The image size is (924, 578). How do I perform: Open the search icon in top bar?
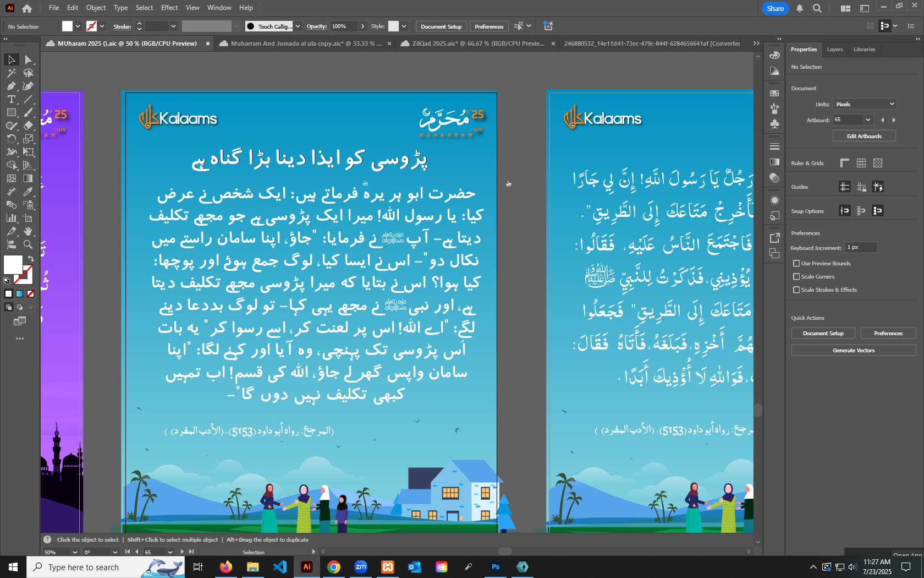817,8
